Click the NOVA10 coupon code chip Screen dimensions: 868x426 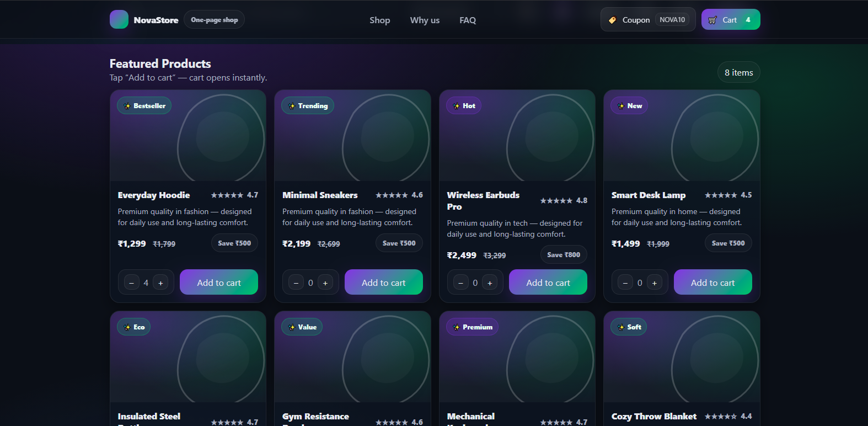coord(672,20)
